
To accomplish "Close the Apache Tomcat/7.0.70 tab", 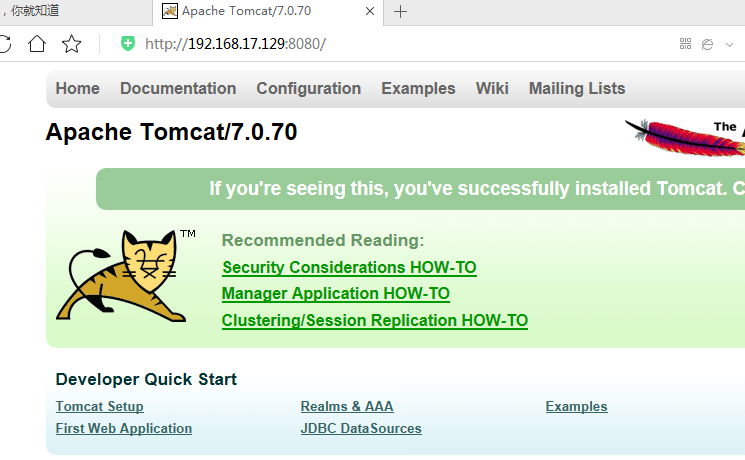I will (x=370, y=11).
